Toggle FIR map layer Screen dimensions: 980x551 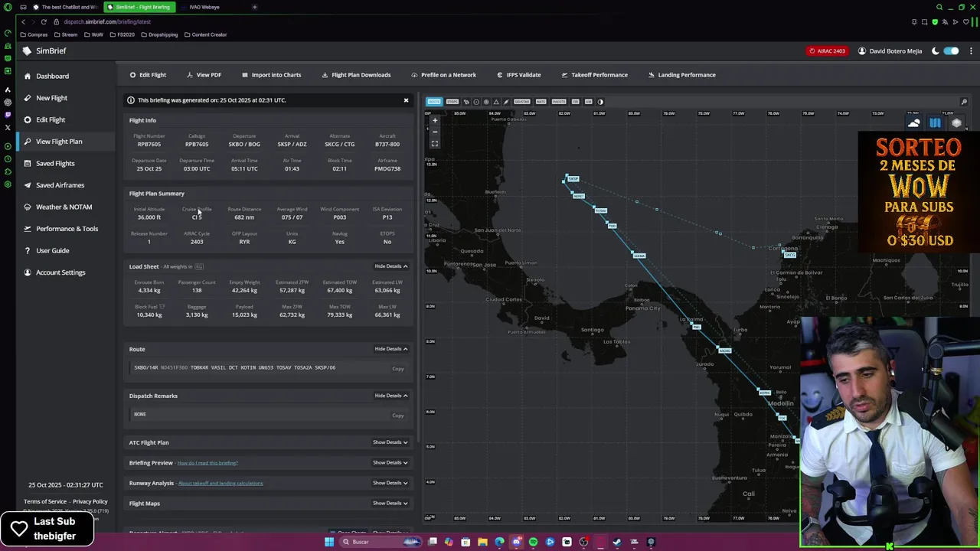click(576, 102)
